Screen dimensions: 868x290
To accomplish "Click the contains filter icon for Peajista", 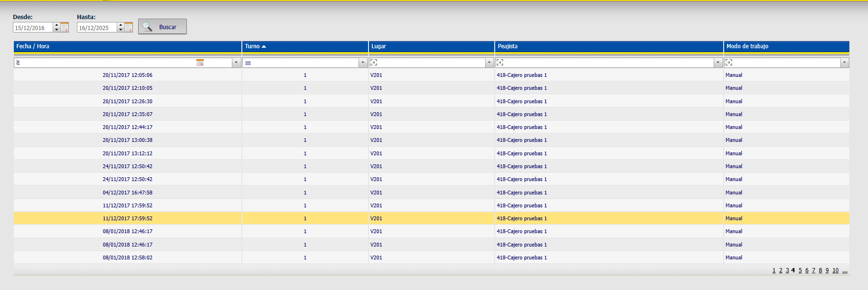I will coord(500,63).
